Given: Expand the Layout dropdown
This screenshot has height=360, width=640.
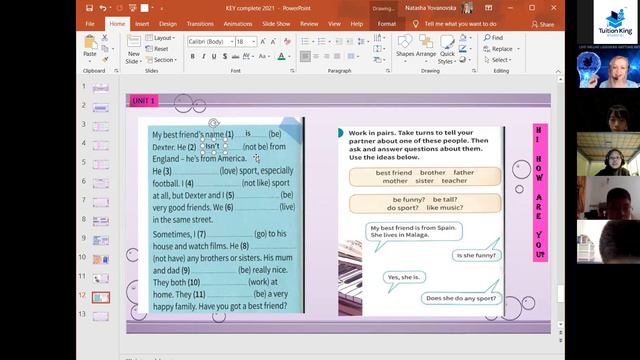Looking at the screenshot, I should [160, 38].
